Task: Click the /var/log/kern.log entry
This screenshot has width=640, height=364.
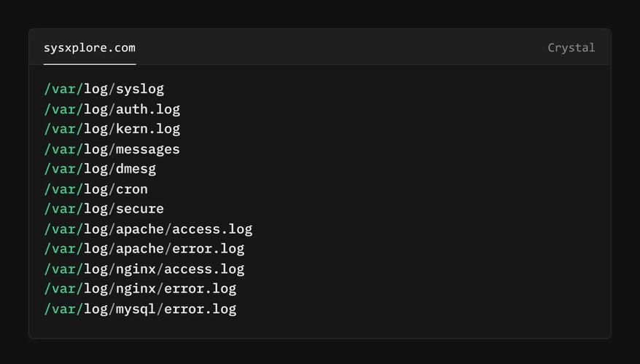Action: [x=112, y=129]
